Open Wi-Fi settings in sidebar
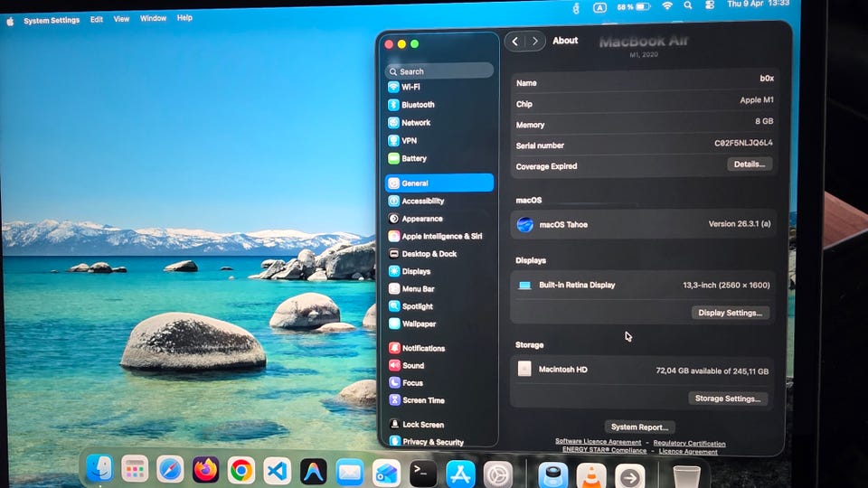The width and height of the screenshot is (868, 488). pyautogui.click(x=410, y=87)
